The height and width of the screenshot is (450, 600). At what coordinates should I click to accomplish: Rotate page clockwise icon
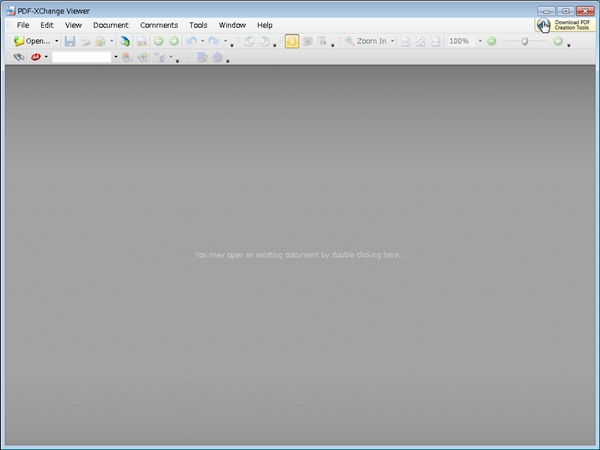[264, 41]
